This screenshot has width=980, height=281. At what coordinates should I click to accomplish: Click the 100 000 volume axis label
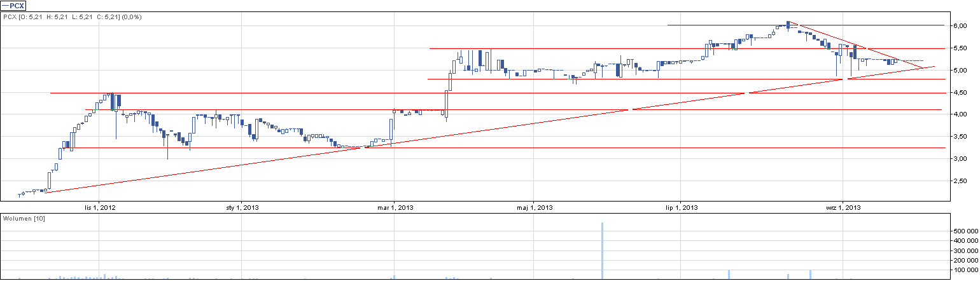tap(965, 270)
